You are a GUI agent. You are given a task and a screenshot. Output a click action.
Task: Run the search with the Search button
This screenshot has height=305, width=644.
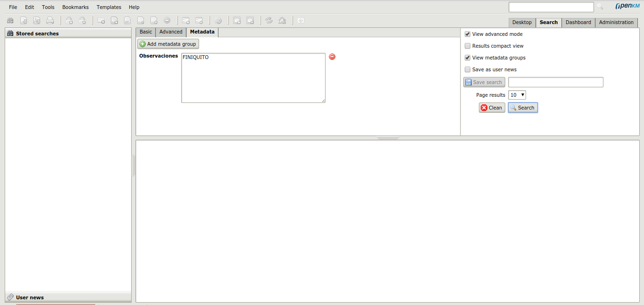click(x=522, y=108)
